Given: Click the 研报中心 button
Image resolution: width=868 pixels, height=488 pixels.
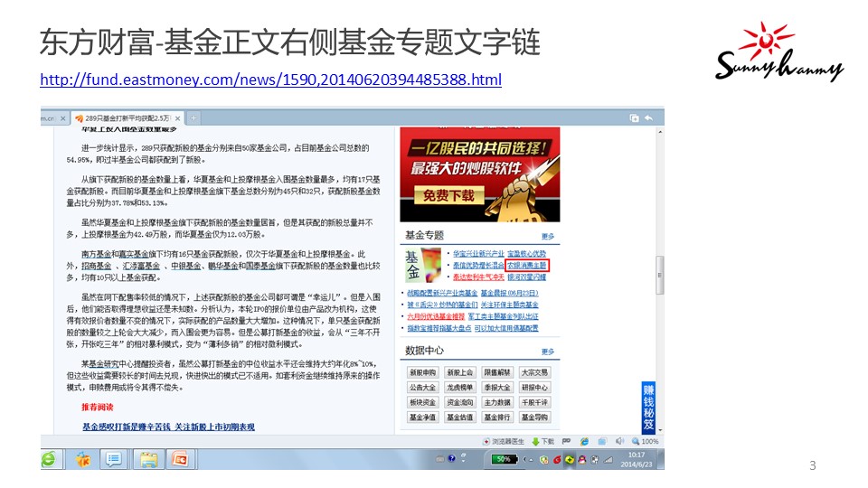Looking at the screenshot, I should coord(534,388).
